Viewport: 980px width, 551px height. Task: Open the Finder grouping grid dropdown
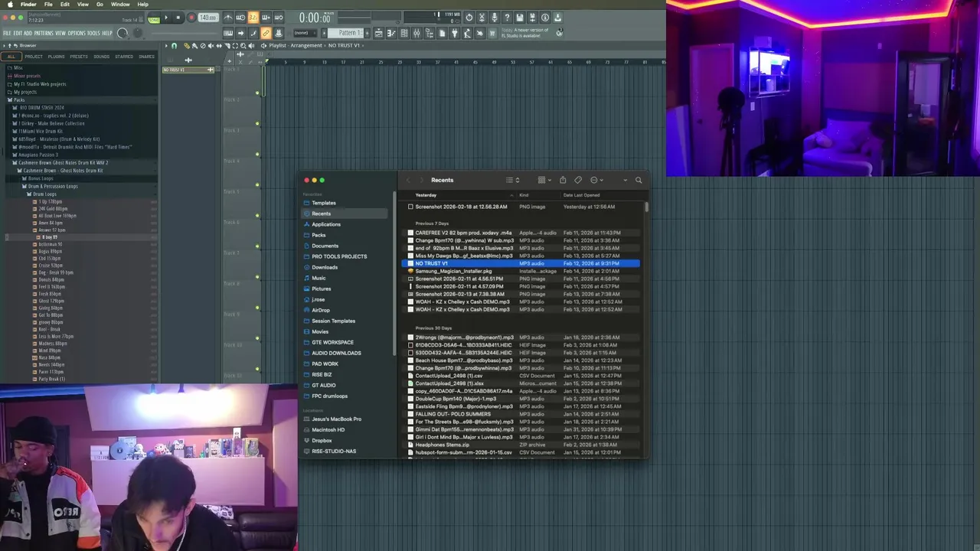[544, 180]
